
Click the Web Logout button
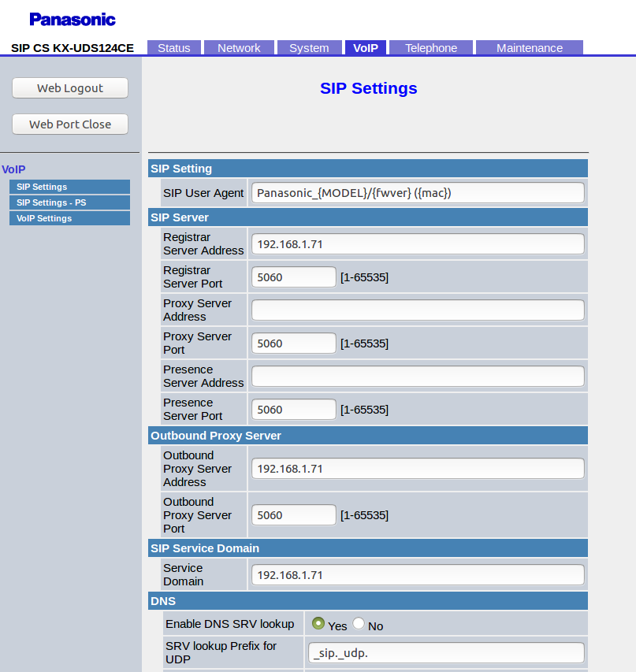(x=69, y=87)
